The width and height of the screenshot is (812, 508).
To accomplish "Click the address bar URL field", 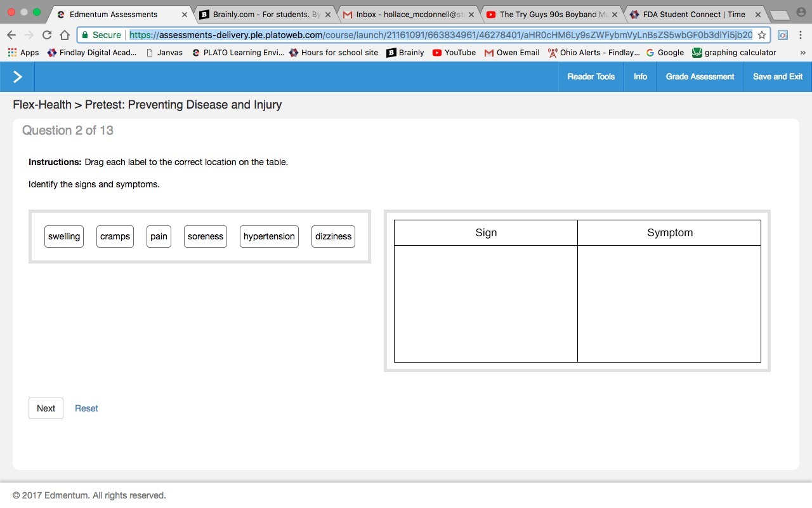I will tap(441, 35).
